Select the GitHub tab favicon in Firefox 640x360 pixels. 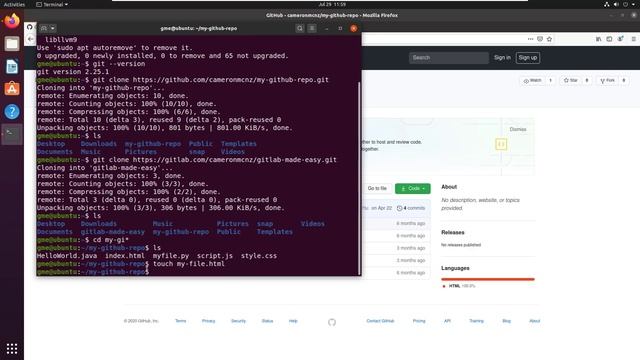[29, 27]
